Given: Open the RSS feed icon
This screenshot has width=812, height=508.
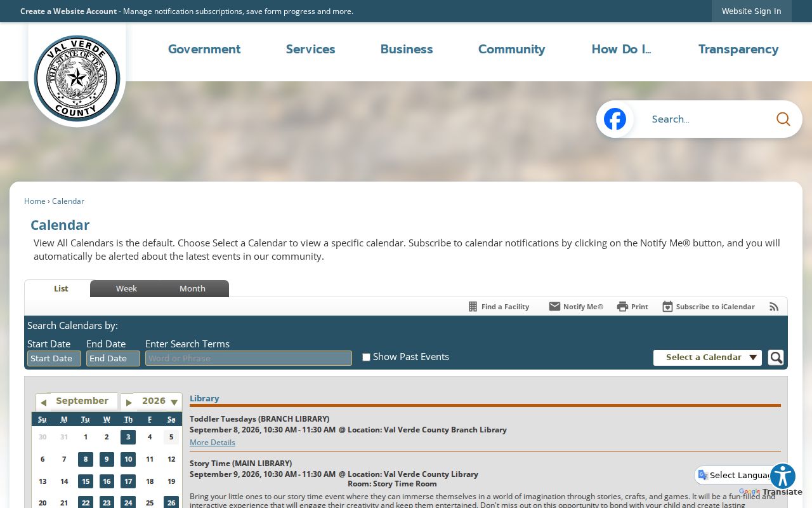Looking at the screenshot, I should (774, 307).
